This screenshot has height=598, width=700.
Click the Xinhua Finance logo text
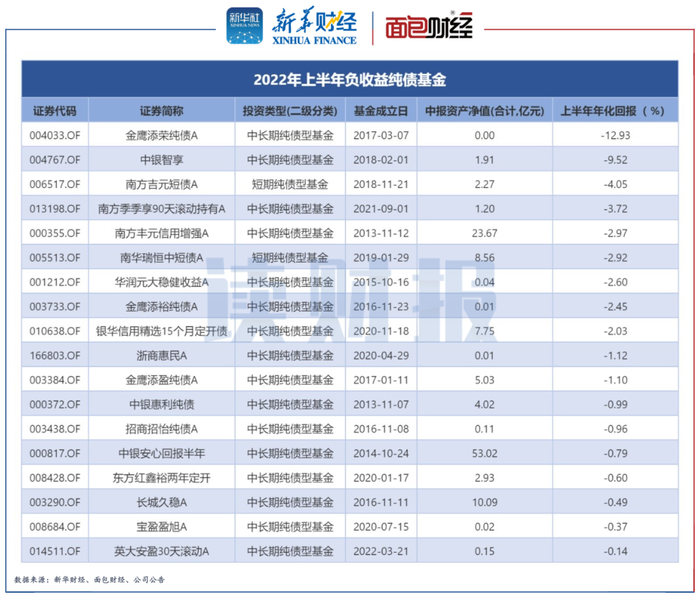click(x=314, y=26)
